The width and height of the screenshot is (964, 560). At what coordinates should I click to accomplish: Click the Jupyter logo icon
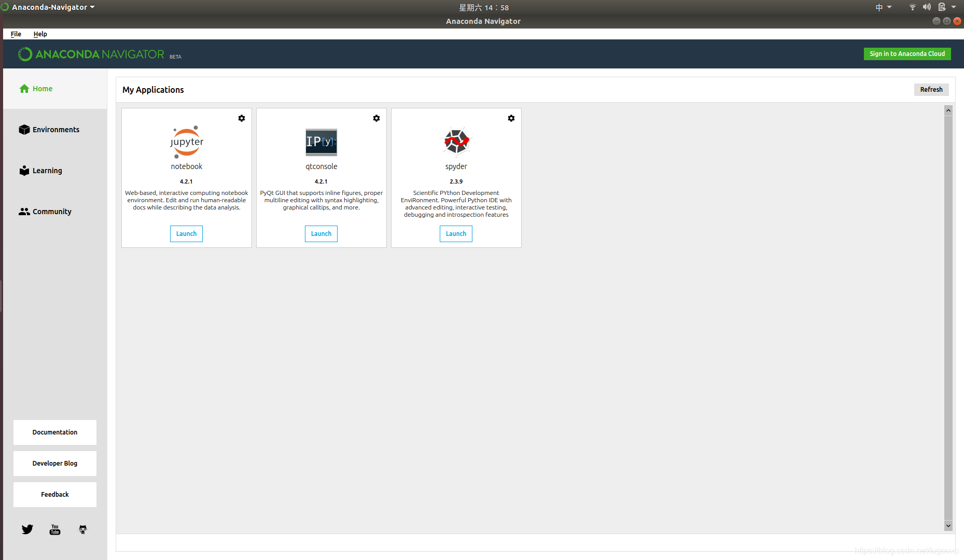(187, 142)
